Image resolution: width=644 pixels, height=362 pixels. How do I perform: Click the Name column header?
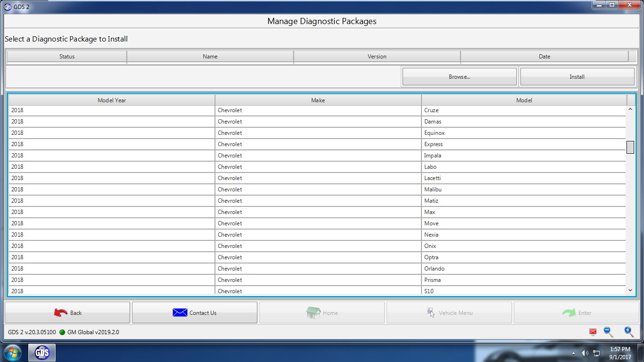pyautogui.click(x=210, y=57)
